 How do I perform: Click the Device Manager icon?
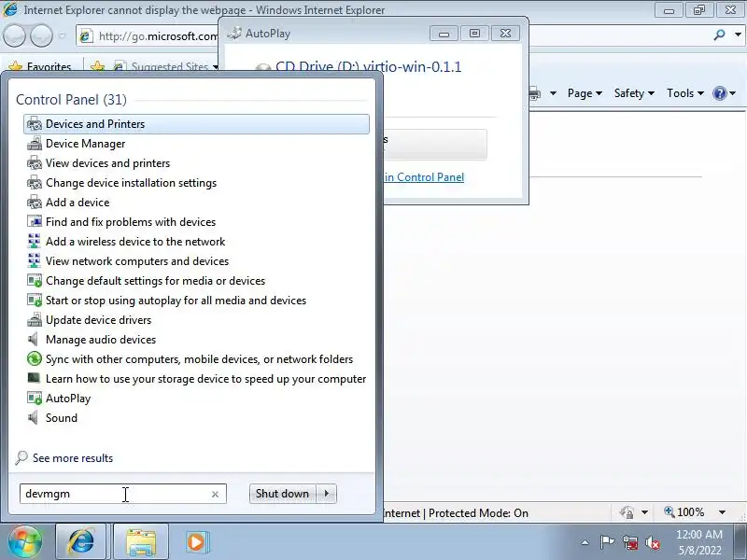click(35, 144)
